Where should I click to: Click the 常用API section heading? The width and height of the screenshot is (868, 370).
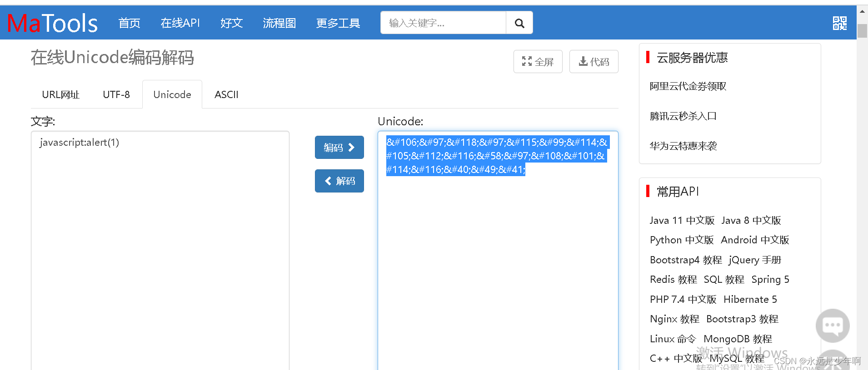678,191
